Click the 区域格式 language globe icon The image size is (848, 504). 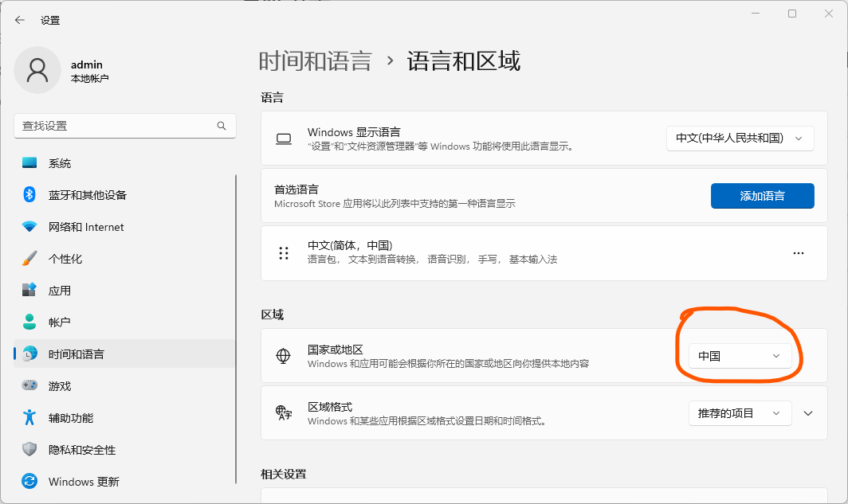(x=284, y=413)
